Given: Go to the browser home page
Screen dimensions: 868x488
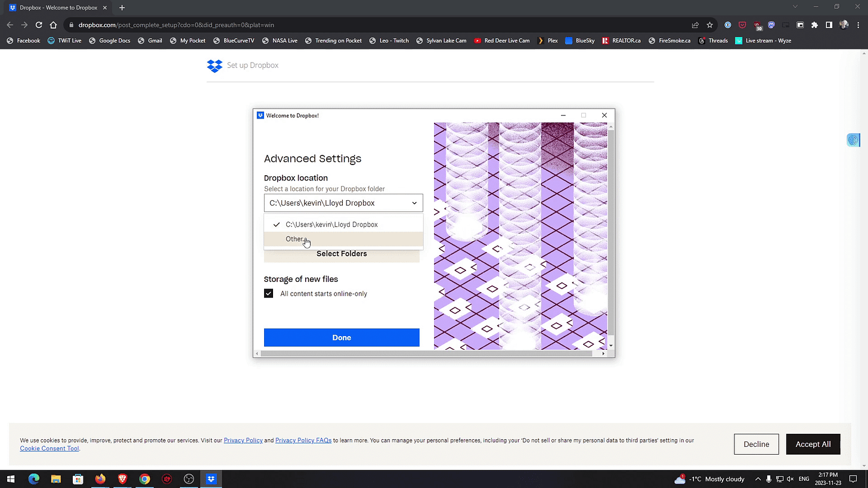Looking at the screenshot, I should 54,25.
